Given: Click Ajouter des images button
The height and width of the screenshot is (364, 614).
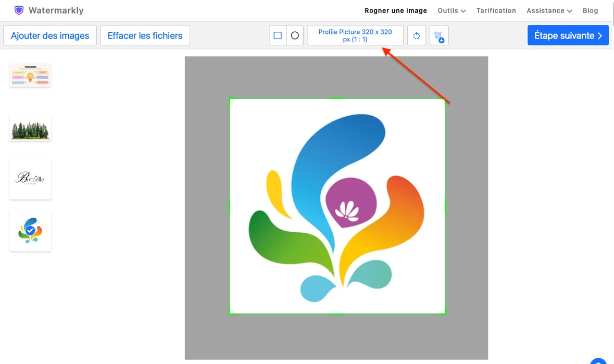Looking at the screenshot, I should [x=50, y=35].
